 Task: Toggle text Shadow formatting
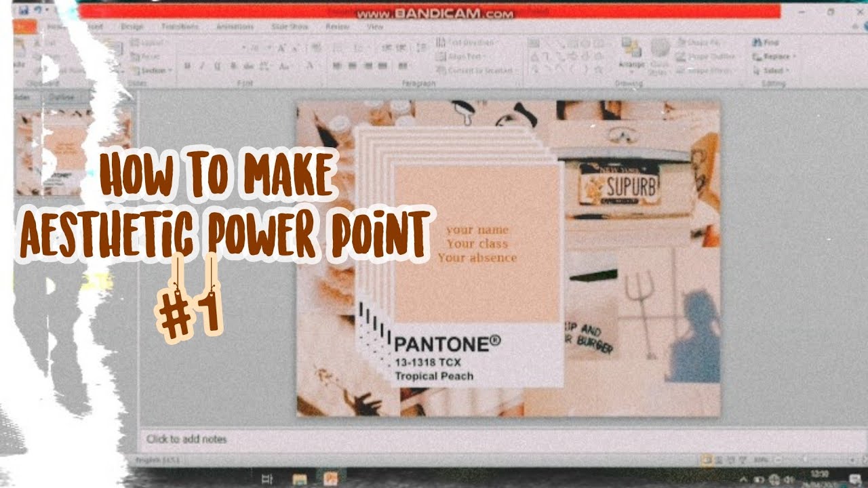coord(233,66)
